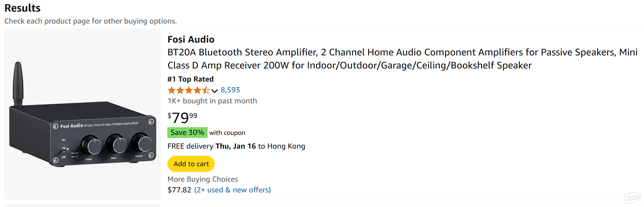Open the 2+ used & new offers link
The image size is (644, 207).
[232, 190]
